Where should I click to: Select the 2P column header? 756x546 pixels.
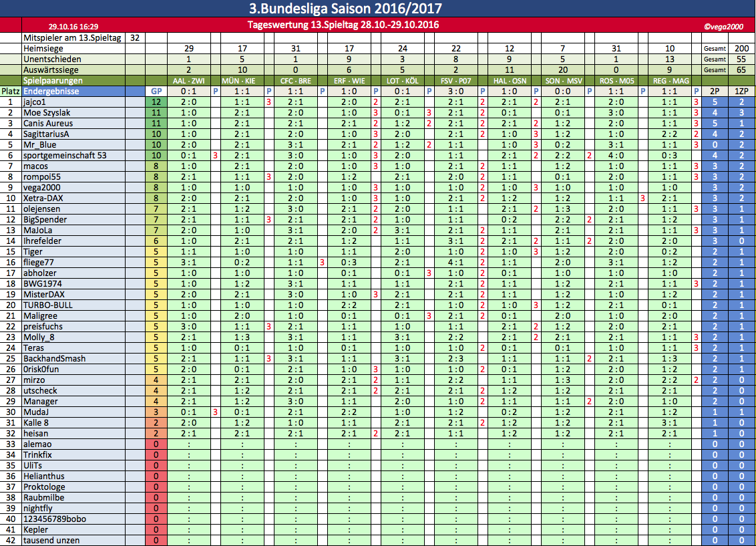(x=715, y=91)
